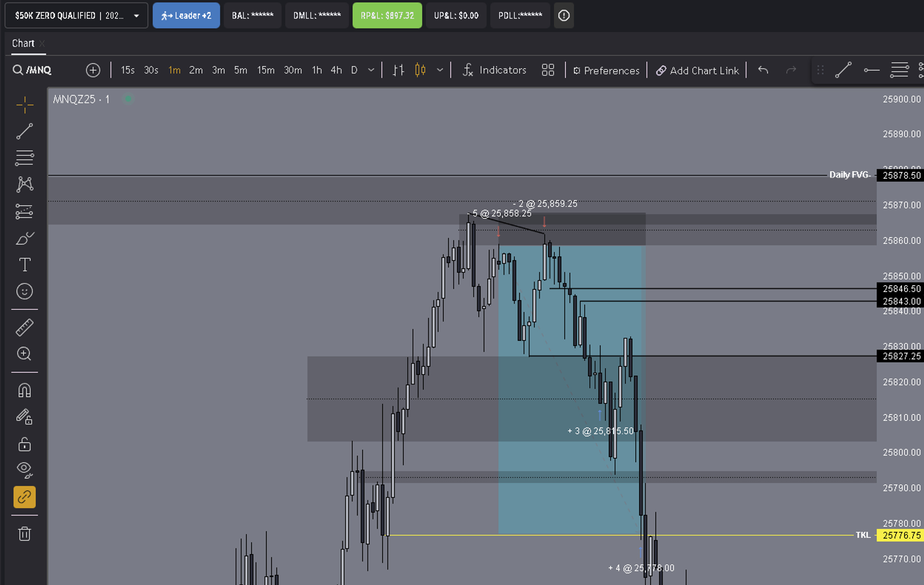The image size is (924, 585).
Task: Click the BAL balance indicator
Action: 253,15
